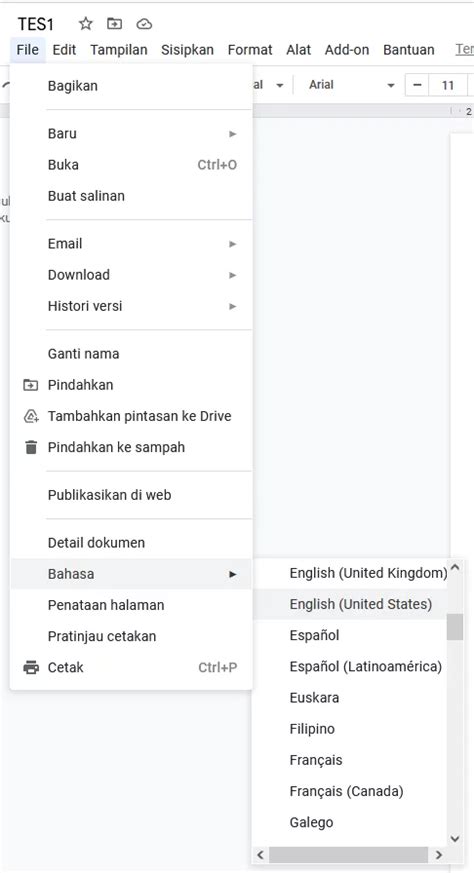Decrease font size with minus button
This screenshot has height=873, width=474.
[x=417, y=85]
